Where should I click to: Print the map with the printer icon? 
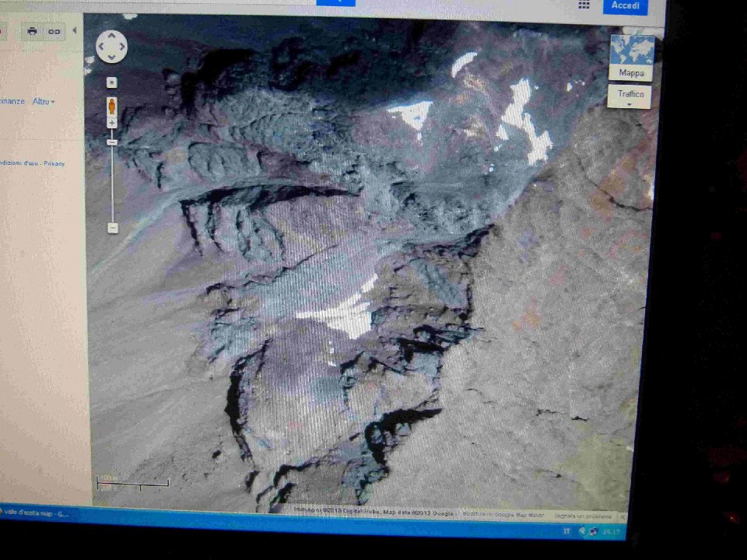(x=32, y=31)
